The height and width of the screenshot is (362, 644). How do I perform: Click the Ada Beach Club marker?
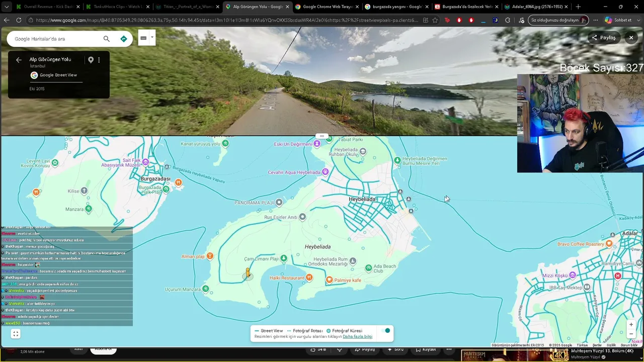(x=369, y=268)
